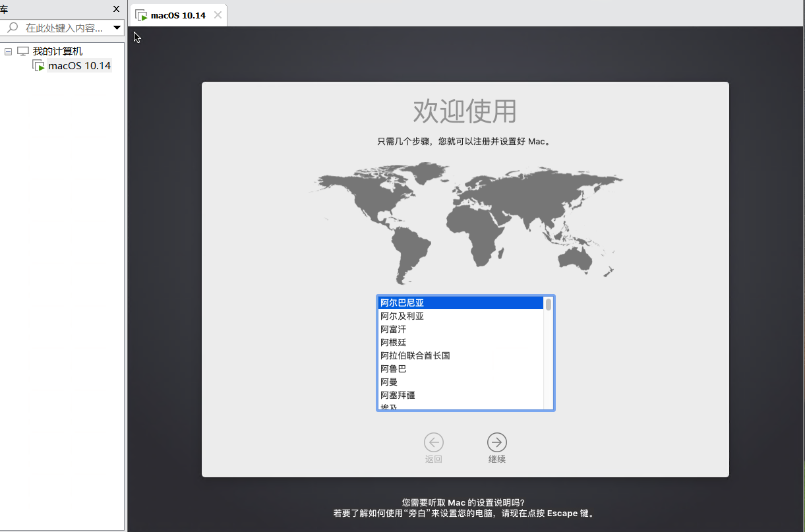Focus the library search text field

[64, 28]
